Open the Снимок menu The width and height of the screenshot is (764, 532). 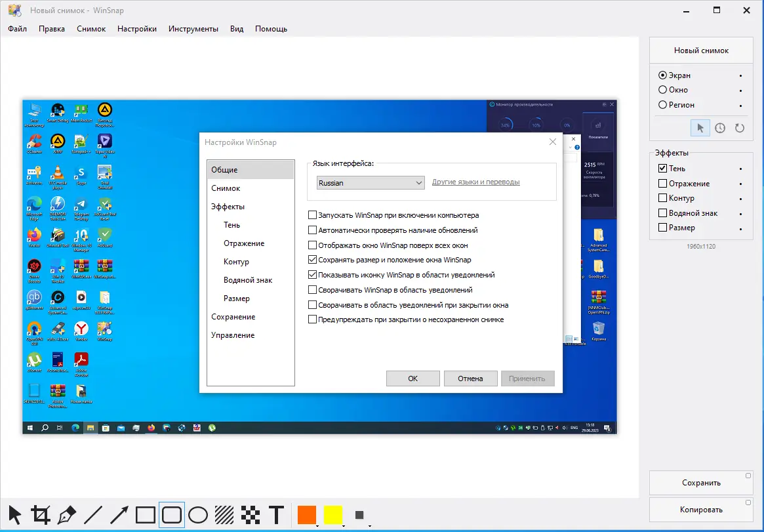[91, 29]
